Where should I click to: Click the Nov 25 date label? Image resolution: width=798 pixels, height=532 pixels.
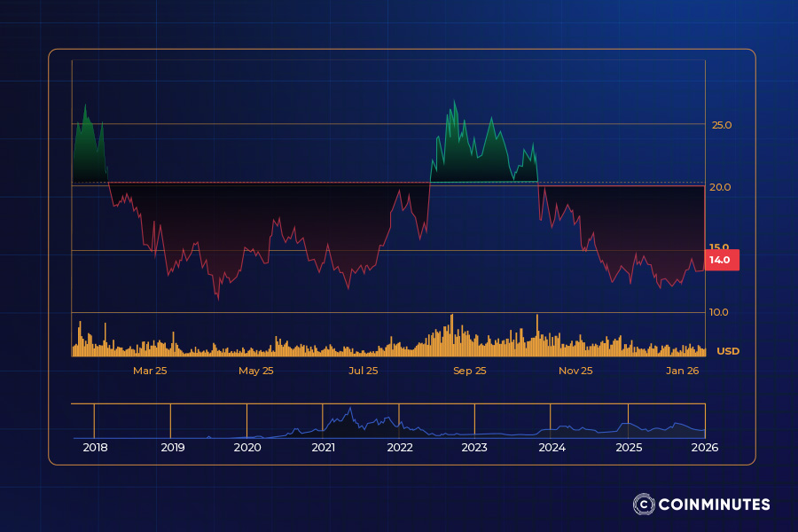point(575,371)
